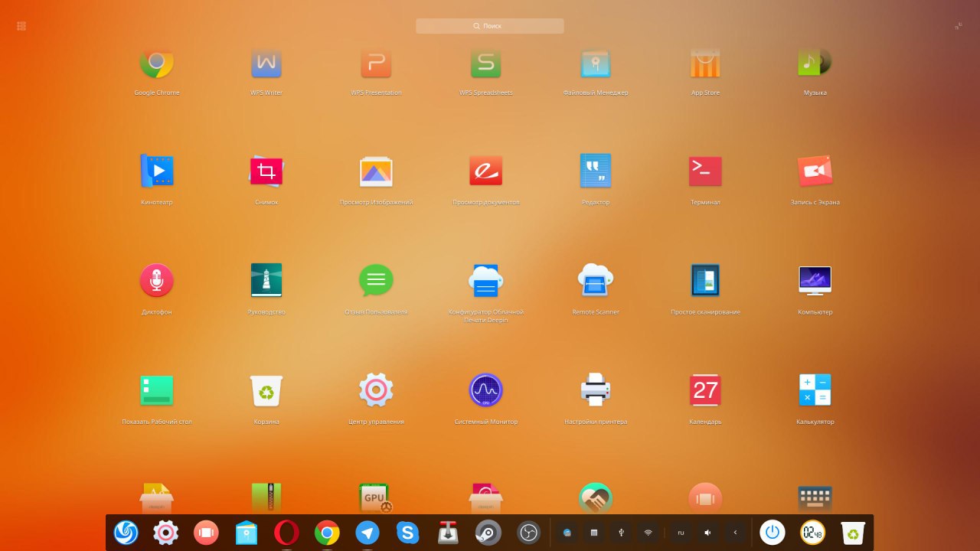Open the green zip archive app icon
Viewport: 980px width, 551px height.
click(x=266, y=498)
